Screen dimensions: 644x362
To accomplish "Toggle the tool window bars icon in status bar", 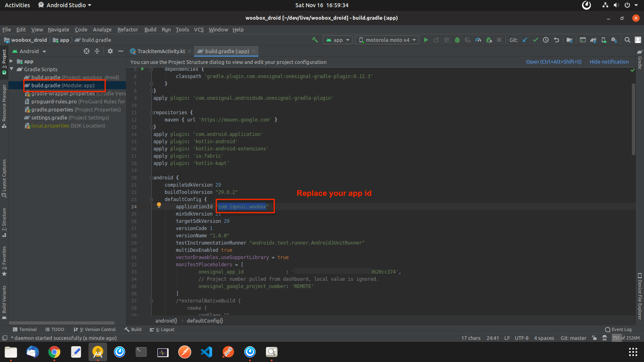I will click(5, 338).
